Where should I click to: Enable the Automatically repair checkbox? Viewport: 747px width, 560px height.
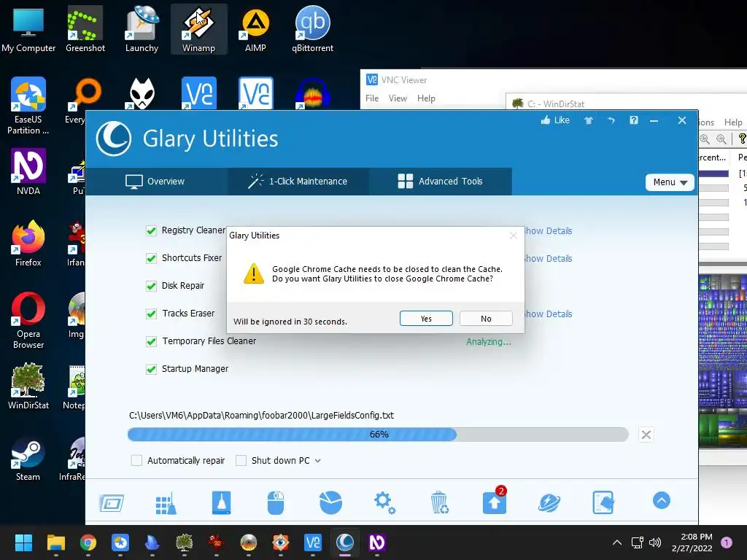136,461
